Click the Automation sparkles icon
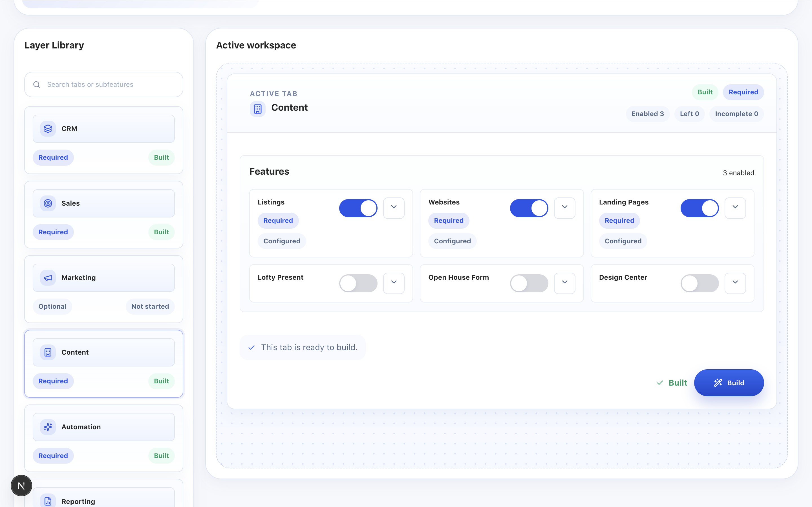This screenshot has width=812, height=507. [x=48, y=427]
